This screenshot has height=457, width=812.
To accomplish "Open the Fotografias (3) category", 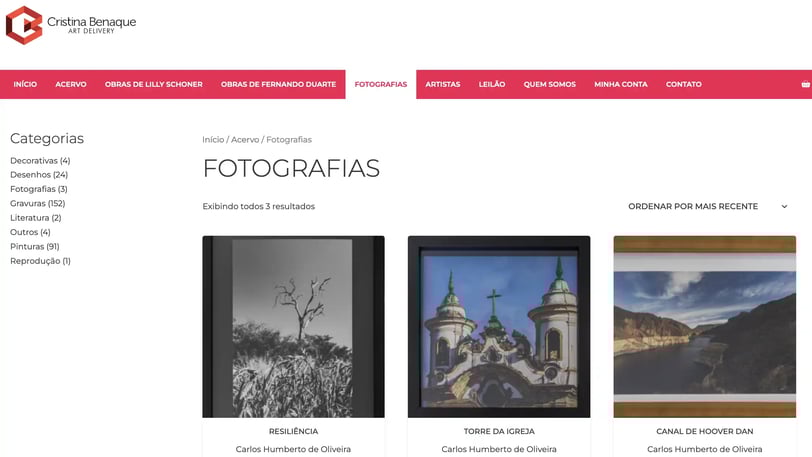I will [x=39, y=189].
